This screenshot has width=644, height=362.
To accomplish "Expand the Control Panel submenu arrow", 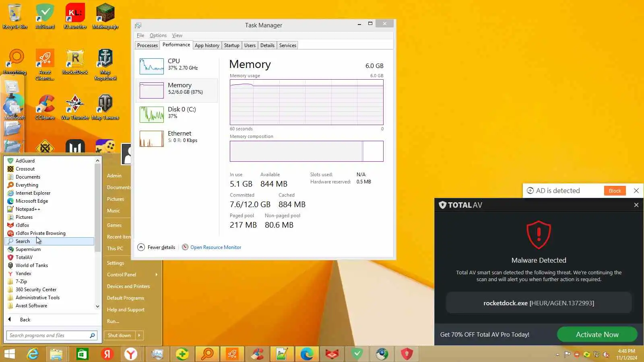I will [x=156, y=275].
